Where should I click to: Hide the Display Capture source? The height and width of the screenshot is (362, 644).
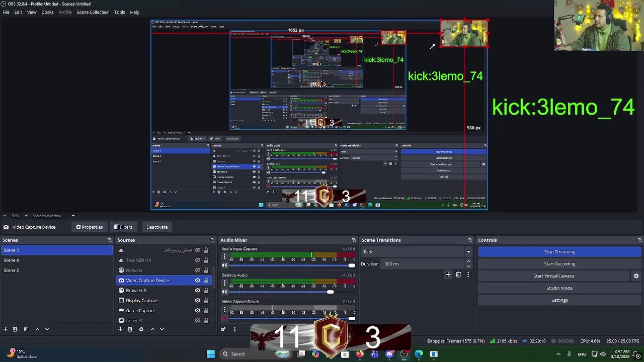(x=198, y=301)
